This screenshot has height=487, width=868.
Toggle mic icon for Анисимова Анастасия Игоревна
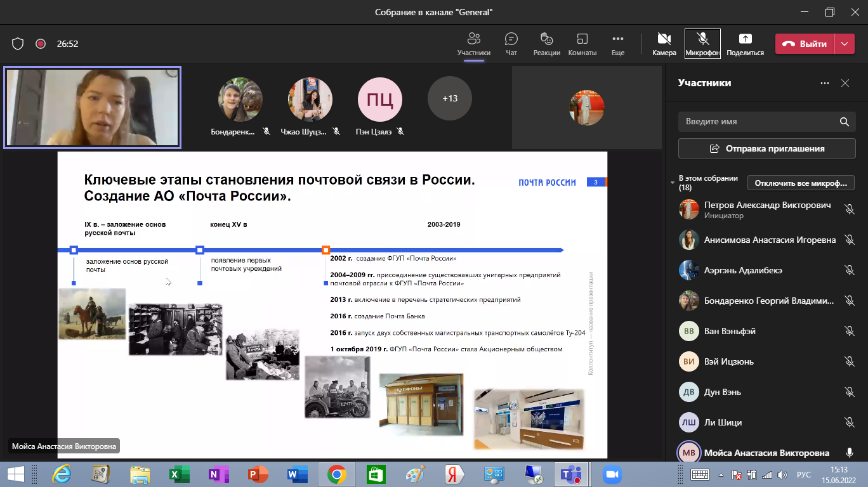(x=850, y=240)
